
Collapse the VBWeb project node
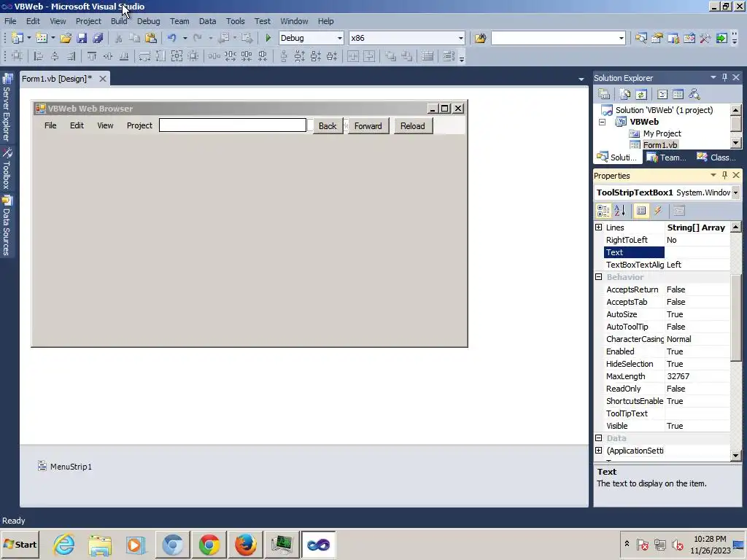click(x=602, y=122)
